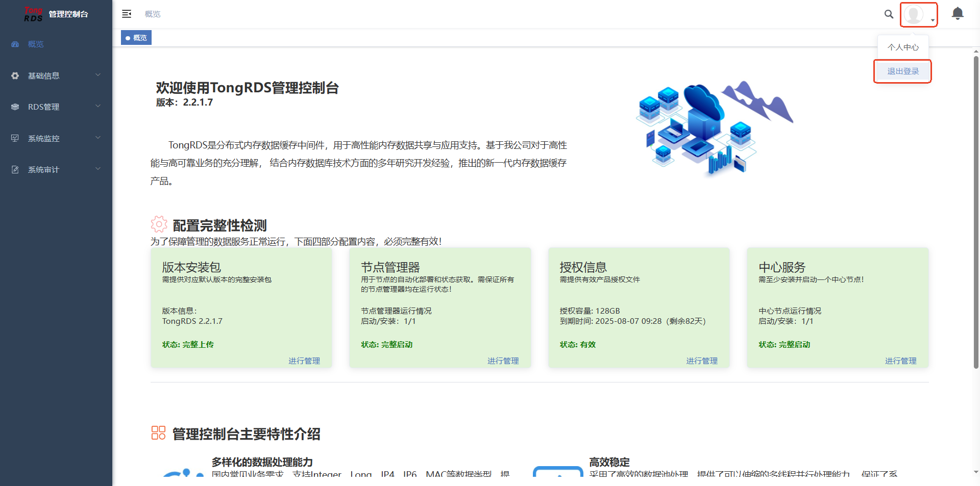Screen dimensions: 980x486
Task: Click the TongRDS 2.2.1.7 version text
Action: (x=192, y=321)
